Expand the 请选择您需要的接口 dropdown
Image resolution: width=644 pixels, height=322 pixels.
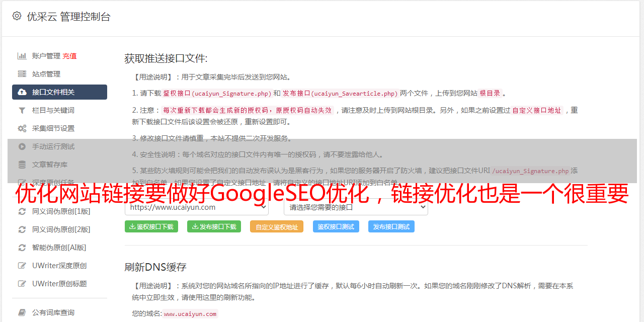click(x=356, y=207)
